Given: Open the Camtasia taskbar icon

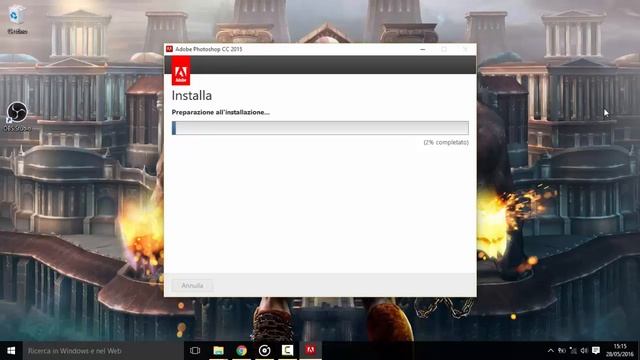Looking at the screenshot, I should [x=287, y=351].
